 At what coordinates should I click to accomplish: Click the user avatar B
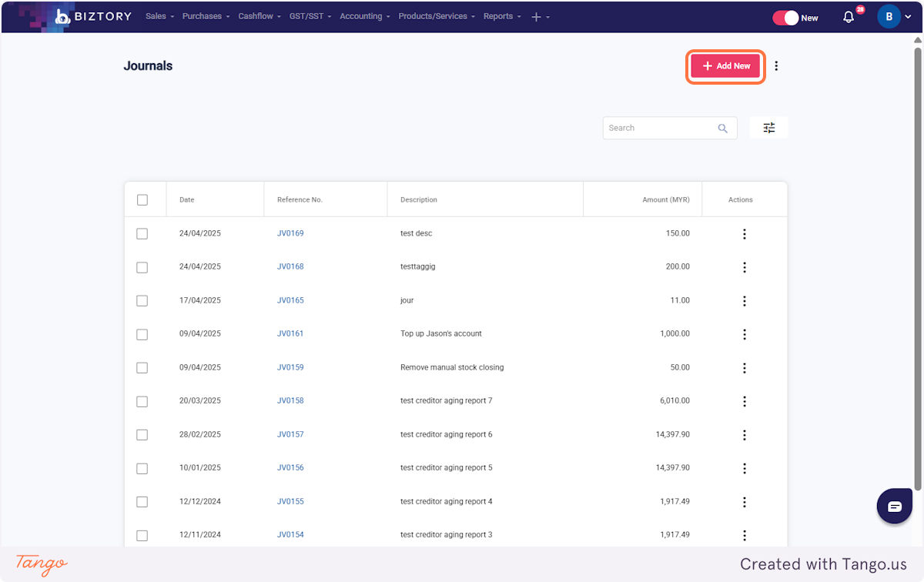[x=889, y=17]
